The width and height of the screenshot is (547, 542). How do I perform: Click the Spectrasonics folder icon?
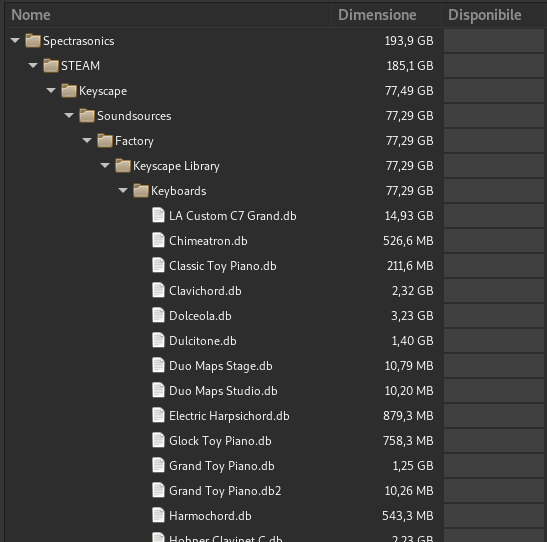(33, 40)
